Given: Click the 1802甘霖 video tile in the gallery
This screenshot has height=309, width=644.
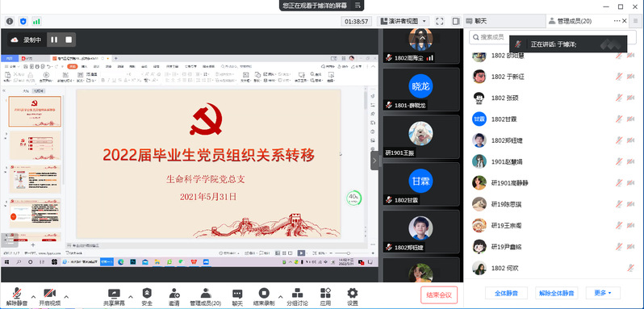Looking at the screenshot, I should click(421, 184).
